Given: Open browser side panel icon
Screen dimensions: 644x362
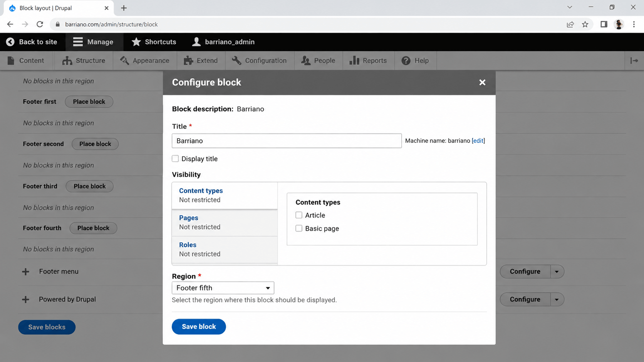Looking at the screenshot, I should click(604, 24).
